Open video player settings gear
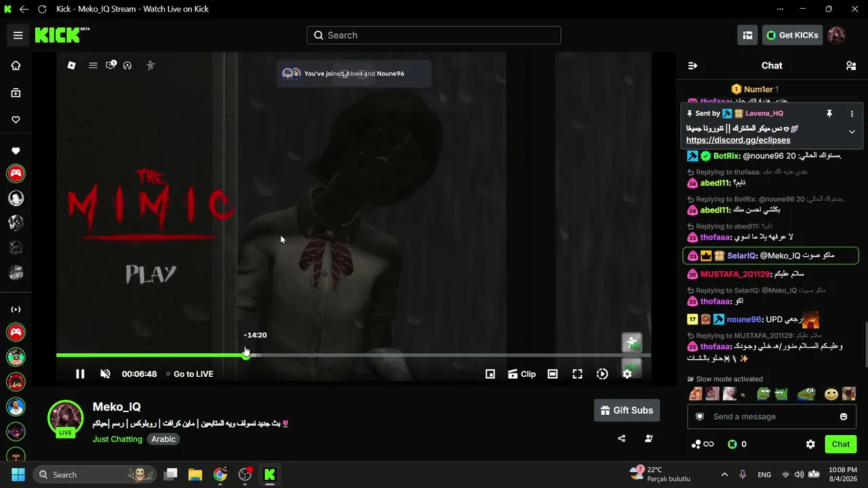Image resolution: width=868 pixels, height=488 pixels. (627, 374)
